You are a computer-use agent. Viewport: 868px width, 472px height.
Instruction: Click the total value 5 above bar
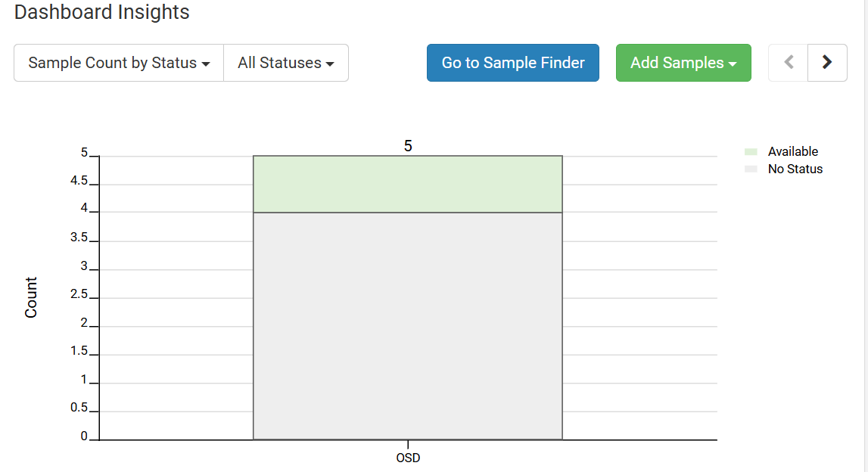tap(408, 146)
